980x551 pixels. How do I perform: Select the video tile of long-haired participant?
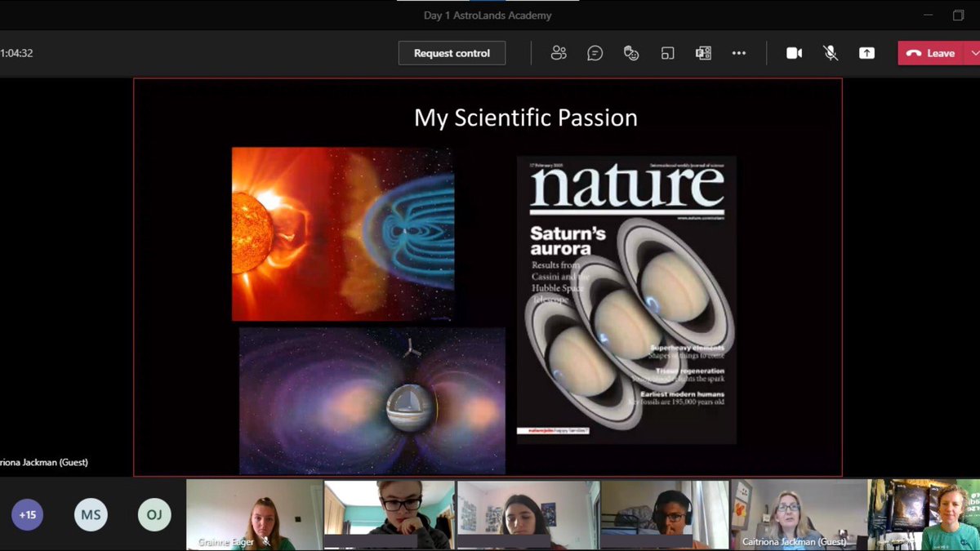tap(528, 515)
